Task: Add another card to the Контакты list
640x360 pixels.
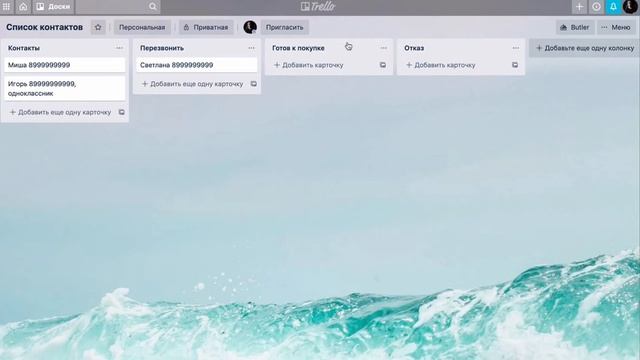Action: coord(60,112)
